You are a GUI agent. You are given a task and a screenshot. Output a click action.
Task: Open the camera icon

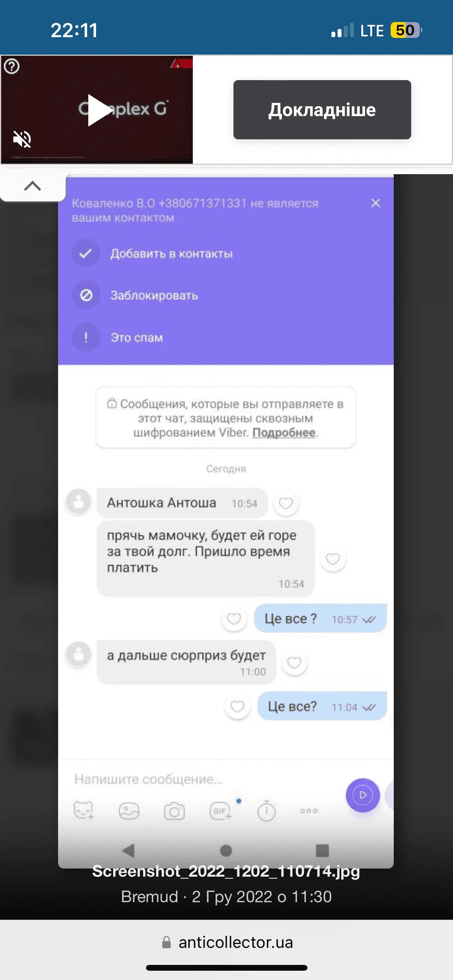point(174,811)
